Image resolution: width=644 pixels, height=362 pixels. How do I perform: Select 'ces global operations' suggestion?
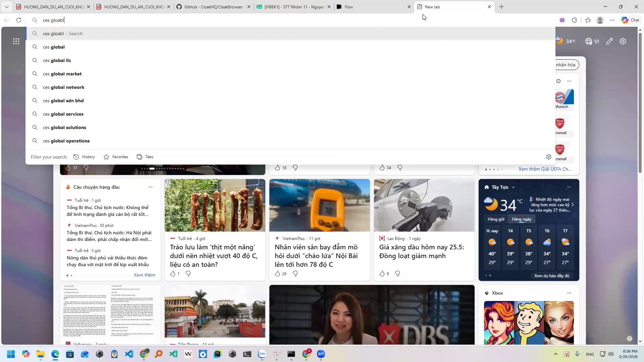click(290, 141)
